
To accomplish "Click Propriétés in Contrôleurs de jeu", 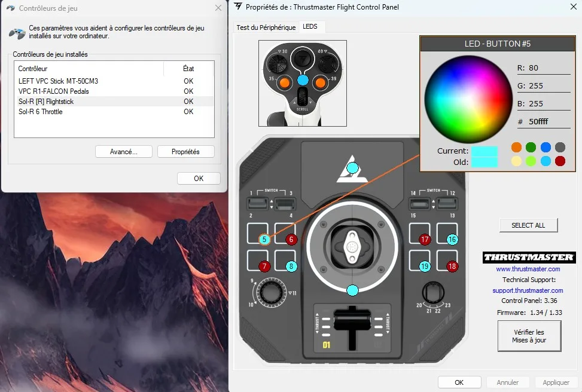I will pos(185,152).
